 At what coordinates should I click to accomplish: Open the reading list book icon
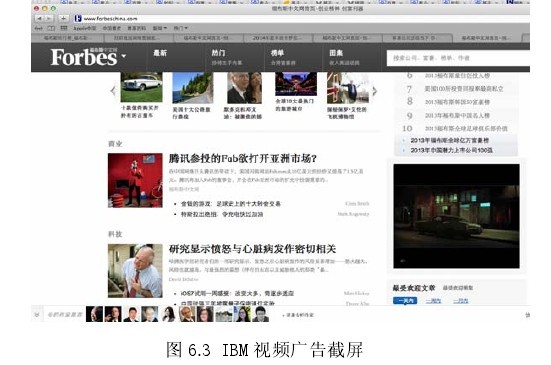click(51, 28)
